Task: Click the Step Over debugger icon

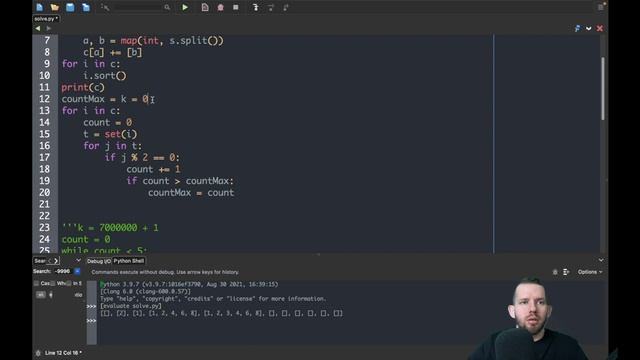Action: point(271,7)
